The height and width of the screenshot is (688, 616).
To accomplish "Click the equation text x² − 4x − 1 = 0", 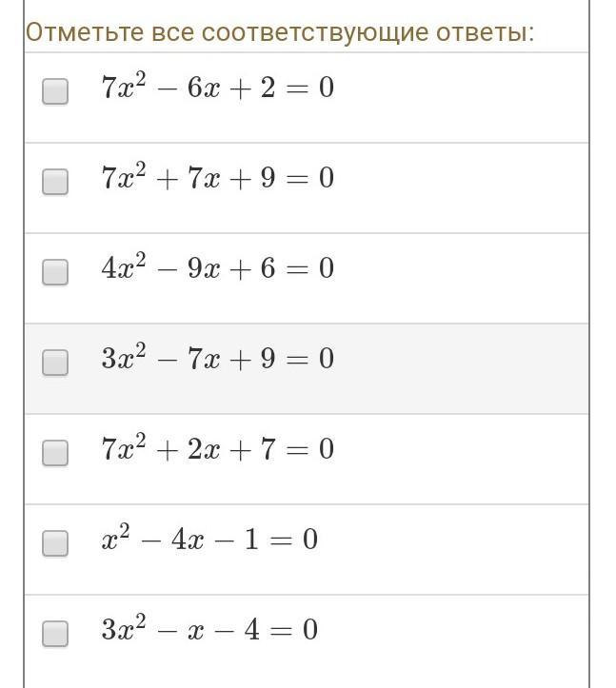I will click(209, 539).
